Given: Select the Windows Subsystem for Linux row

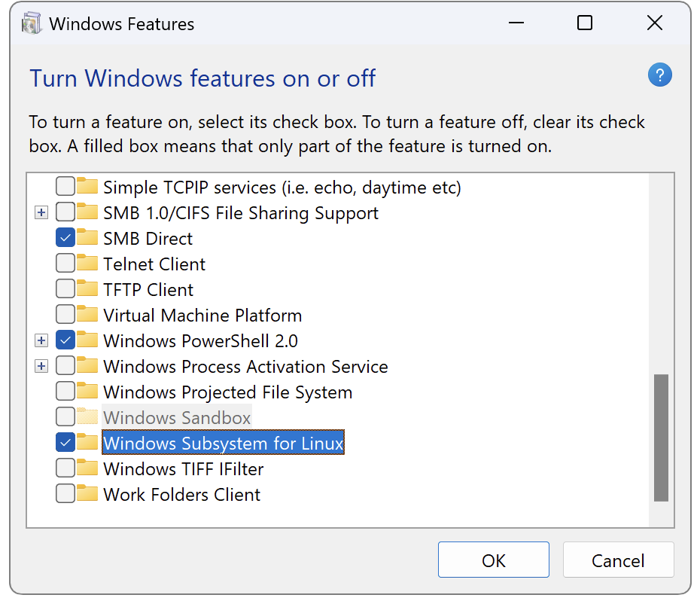Looking at the screenshot, I should coord(224,443).
